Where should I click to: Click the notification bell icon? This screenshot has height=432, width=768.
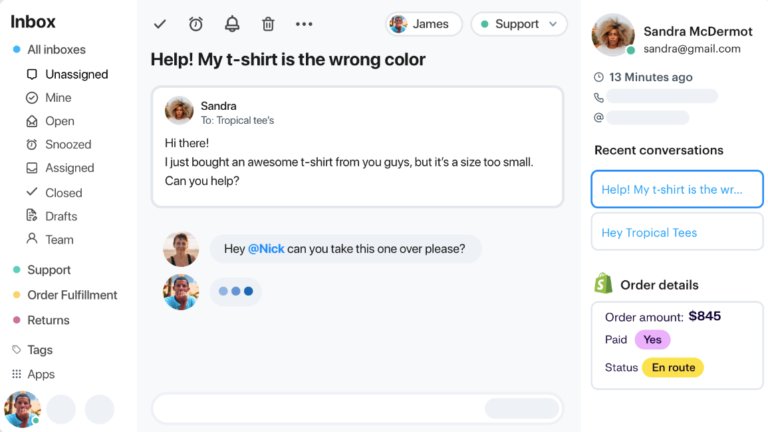click(x=232, y=24)
